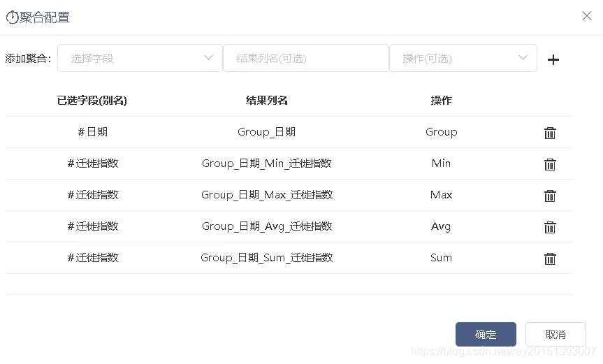Screen dimensions: 603x364
Task: Click the Avg operation cell
Action: tap(441, 226)
